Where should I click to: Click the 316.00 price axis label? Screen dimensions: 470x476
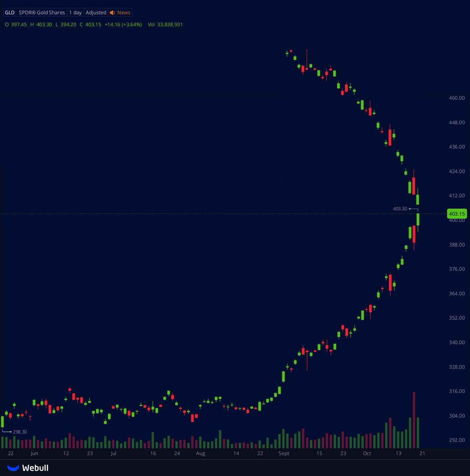point(457,391)
